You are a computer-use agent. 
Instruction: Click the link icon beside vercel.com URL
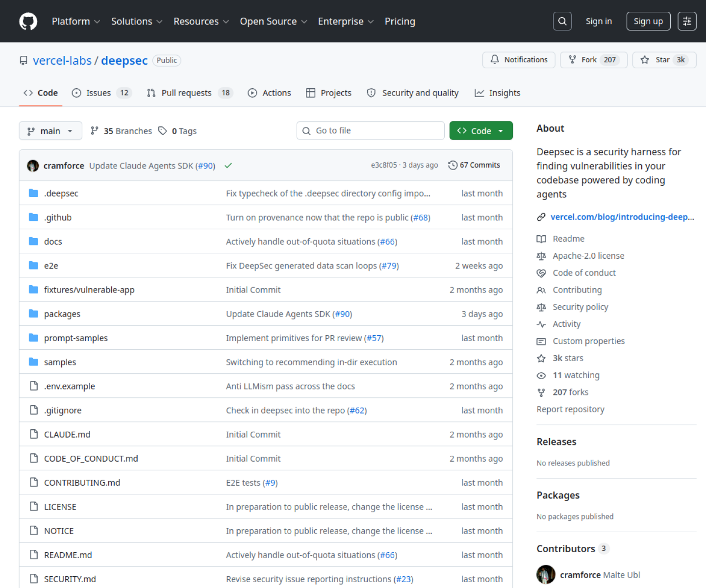coord(541,217)
